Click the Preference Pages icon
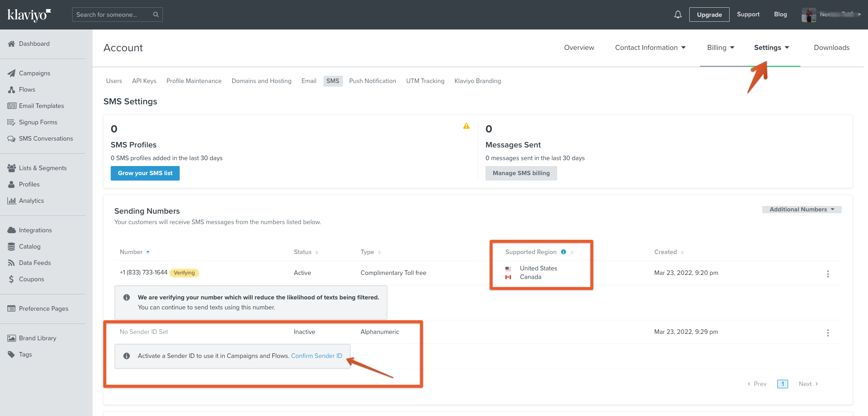This screenshot has height=416, width=868. [11, 308]
